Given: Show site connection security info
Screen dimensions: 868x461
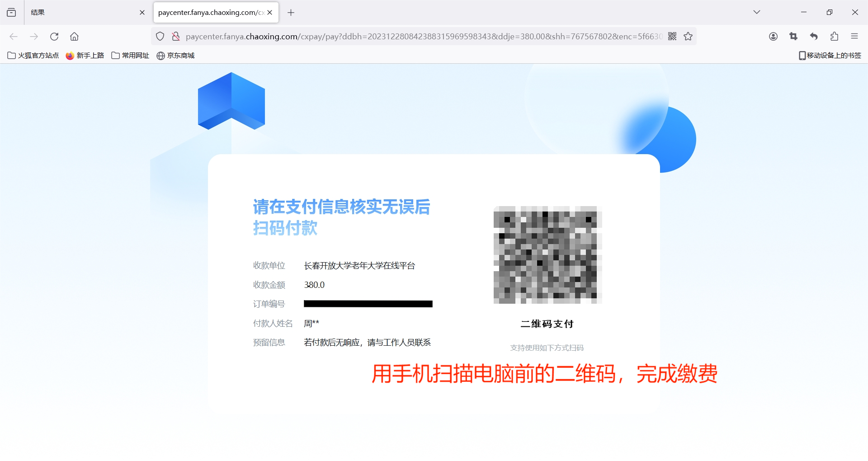Looking at the screenshot, I should (176, 37).
